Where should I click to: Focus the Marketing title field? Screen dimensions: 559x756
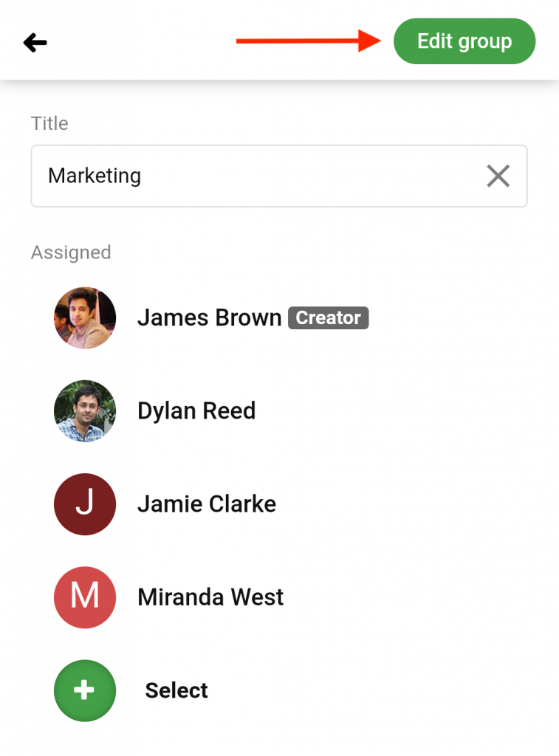pos(279,176)
